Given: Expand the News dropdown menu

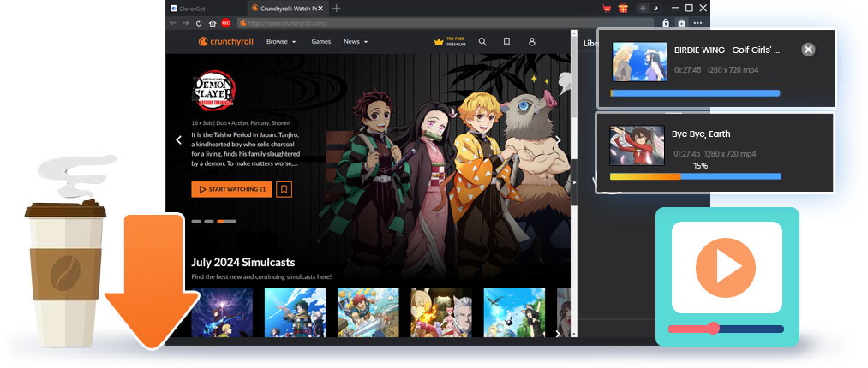Looking at the screenshot, I should coord(355,41).
